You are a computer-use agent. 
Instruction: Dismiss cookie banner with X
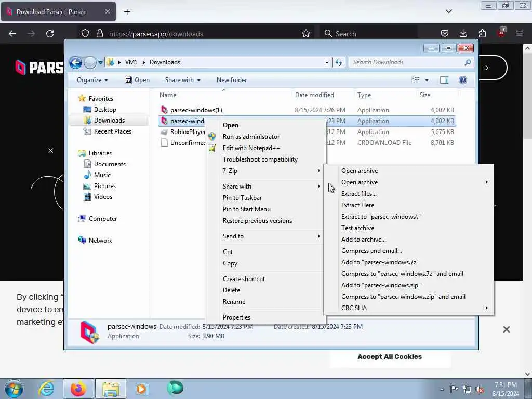pyautogui.click(x=506, y=329)
